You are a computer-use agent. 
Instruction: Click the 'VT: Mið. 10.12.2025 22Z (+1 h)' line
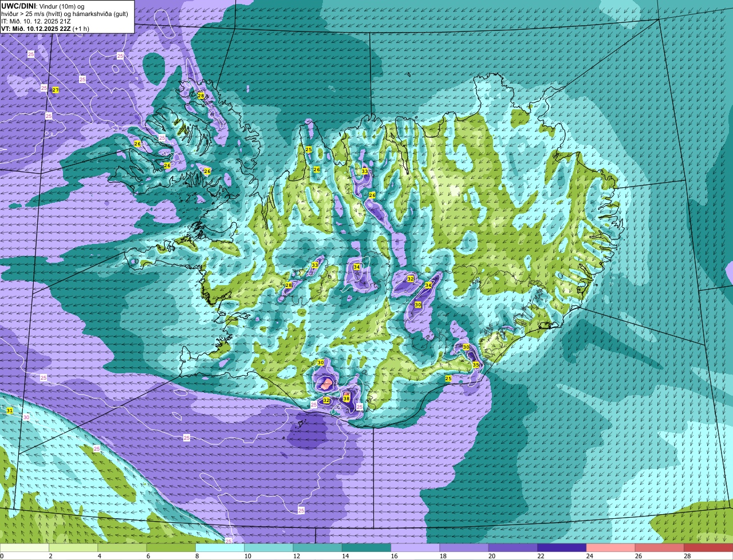[x=45, y=28]
